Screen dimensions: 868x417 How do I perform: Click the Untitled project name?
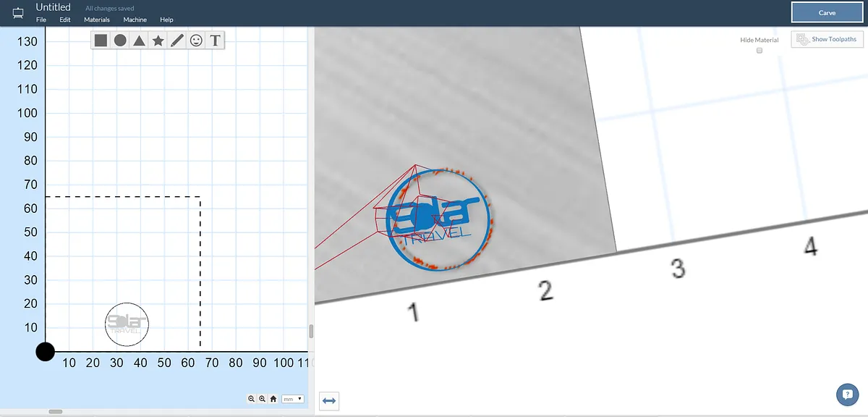coord(54,7)
